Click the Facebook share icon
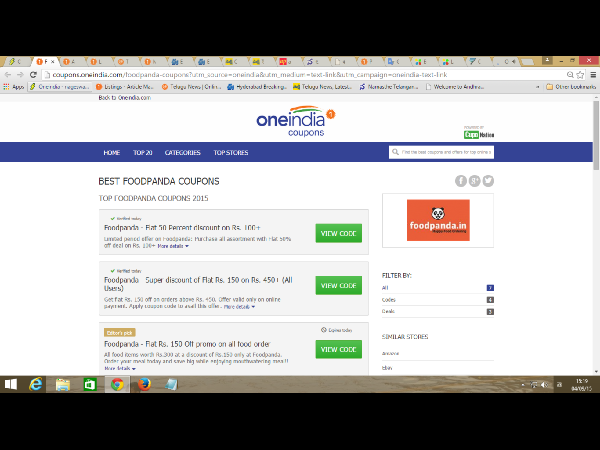This screenshot has width=600, height=450. 461,181
